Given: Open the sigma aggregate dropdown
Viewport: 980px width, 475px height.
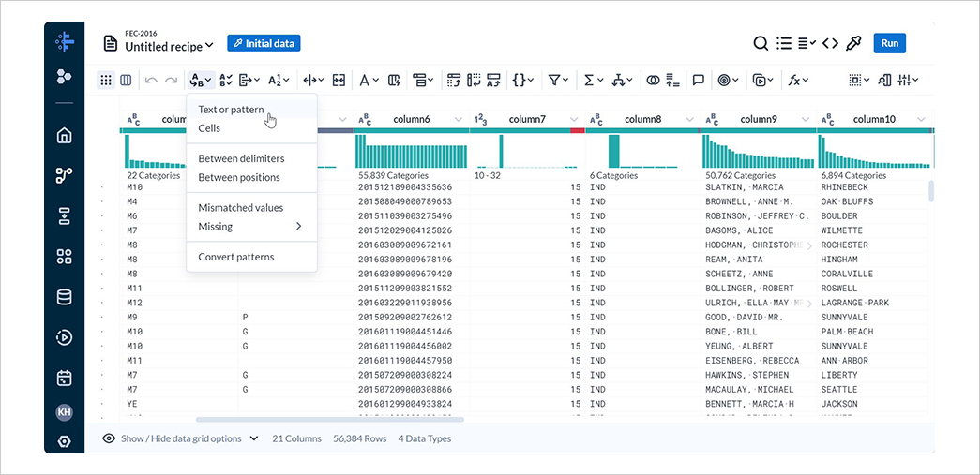Looking at the screenshot, I should click(594, 80).
